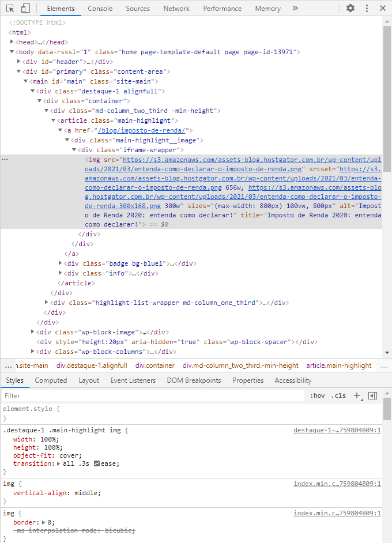The width and height of the screenshot is (392, 543).
Task: Click the ellipsis beside the selected img node
Action: tap(5, 160)
